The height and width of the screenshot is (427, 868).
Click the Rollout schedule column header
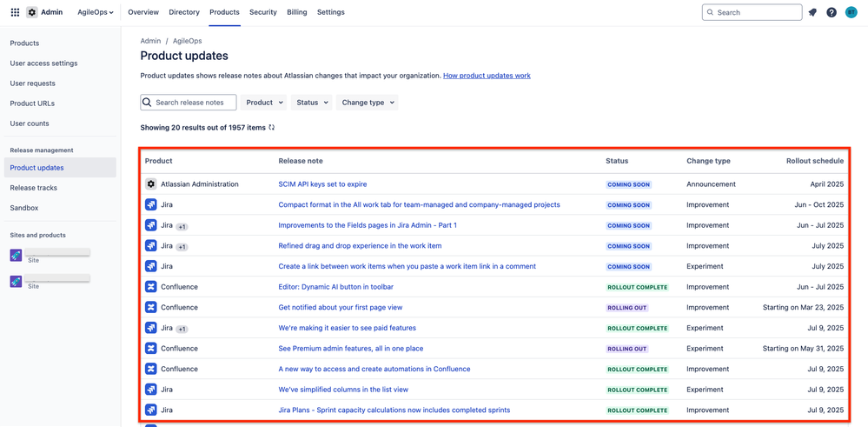(x=815, y=161)
